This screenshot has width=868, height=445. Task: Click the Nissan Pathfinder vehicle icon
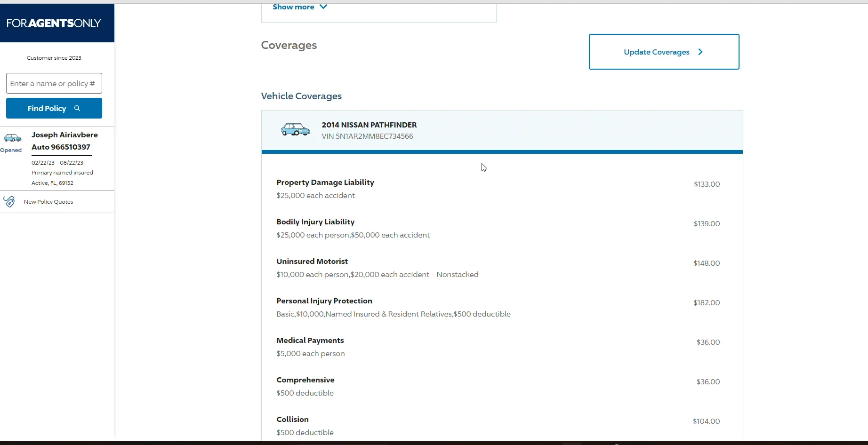click(295, 129)
